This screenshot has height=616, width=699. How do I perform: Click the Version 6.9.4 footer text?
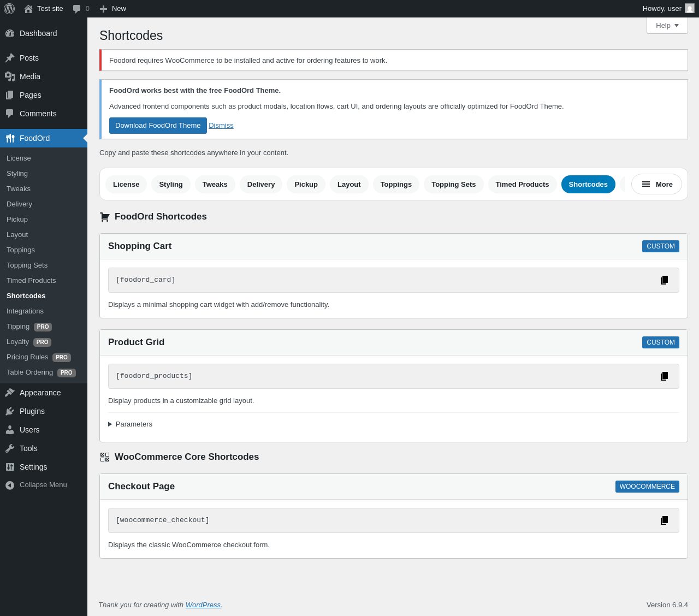point(667,605)
